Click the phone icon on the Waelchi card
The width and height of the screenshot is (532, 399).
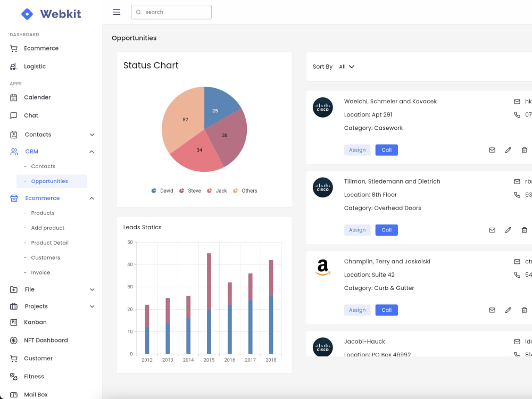click(517, 115)
